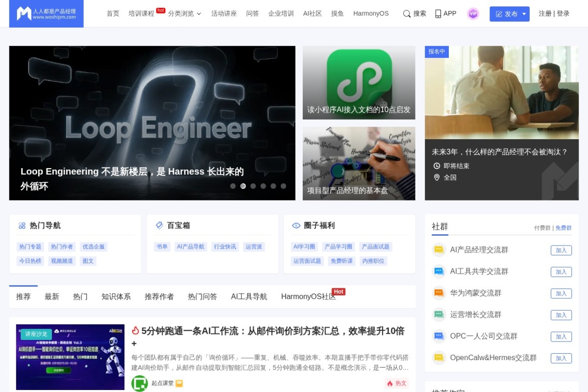Screen dimensions: 588x392
Task: Switch to the 知识体系 tab
Action: [116, 296]
